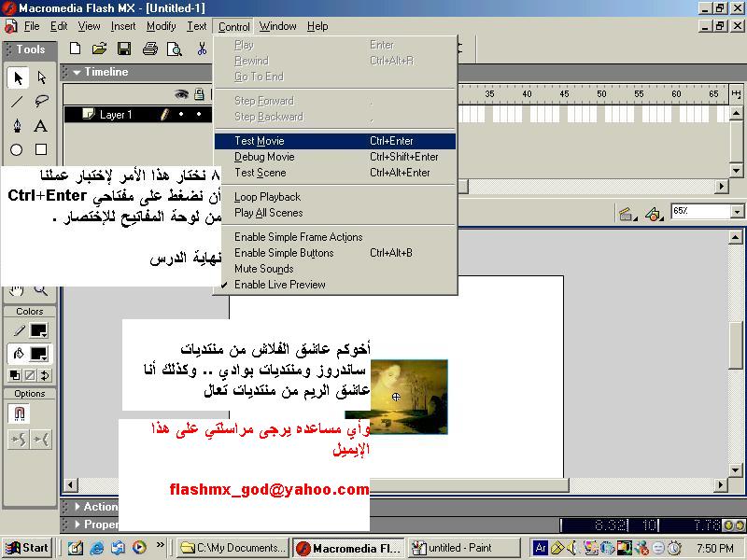
Task: Open the stroke color swatch picker
Action: pyautogui.click(x=38, y=330)
